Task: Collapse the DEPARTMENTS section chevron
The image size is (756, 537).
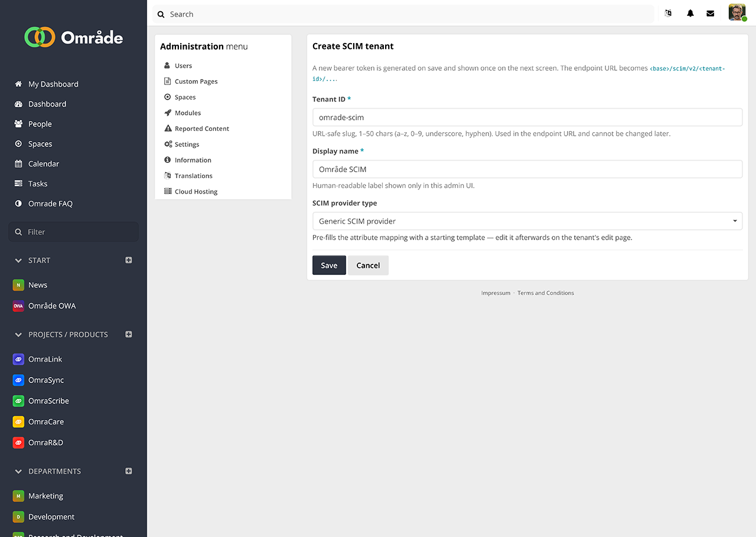Action: pyautogui.click(x=18, y=471)
